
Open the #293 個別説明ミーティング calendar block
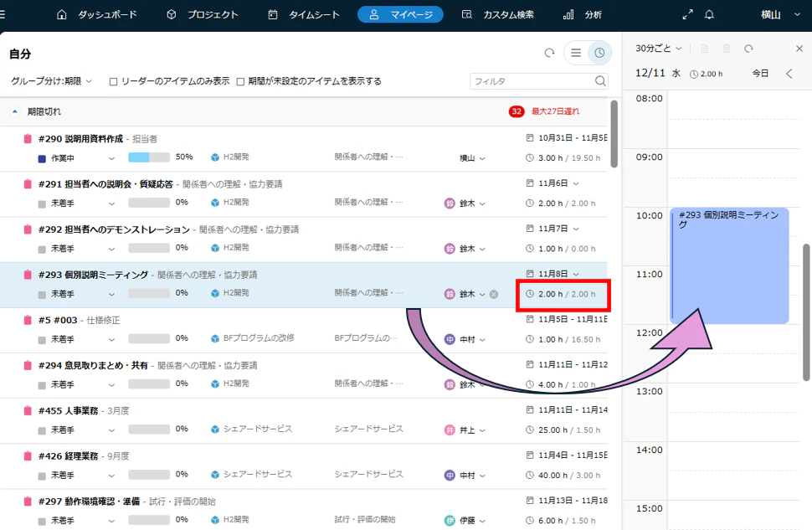(729, 265)
